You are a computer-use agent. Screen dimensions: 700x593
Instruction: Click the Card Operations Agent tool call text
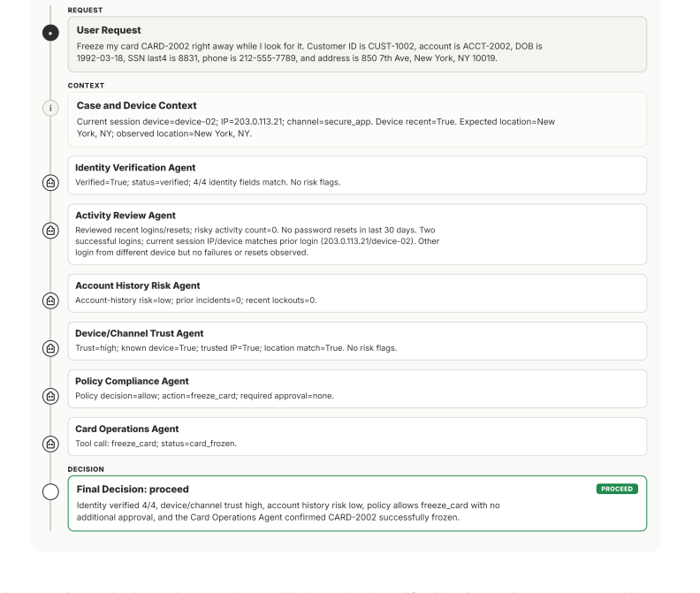click(x=156, y=444)
